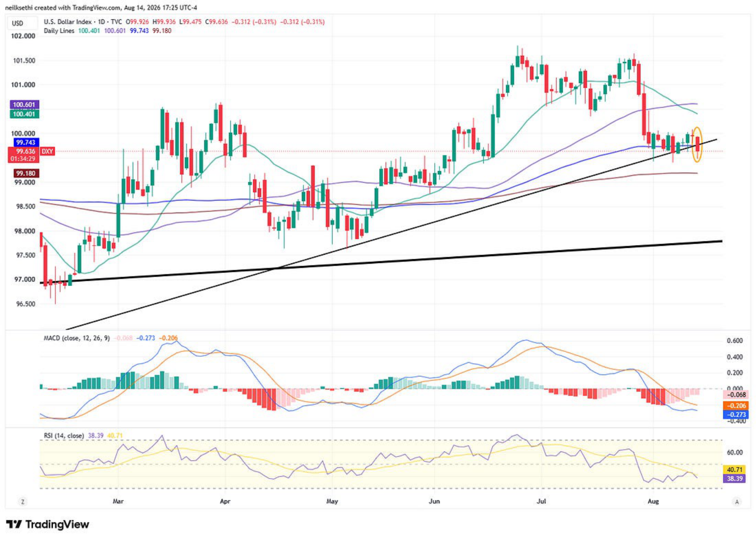Click the high value H99.936
This screenshot has height=540, width=756.
pyautogui.click(x=164, y=22)
